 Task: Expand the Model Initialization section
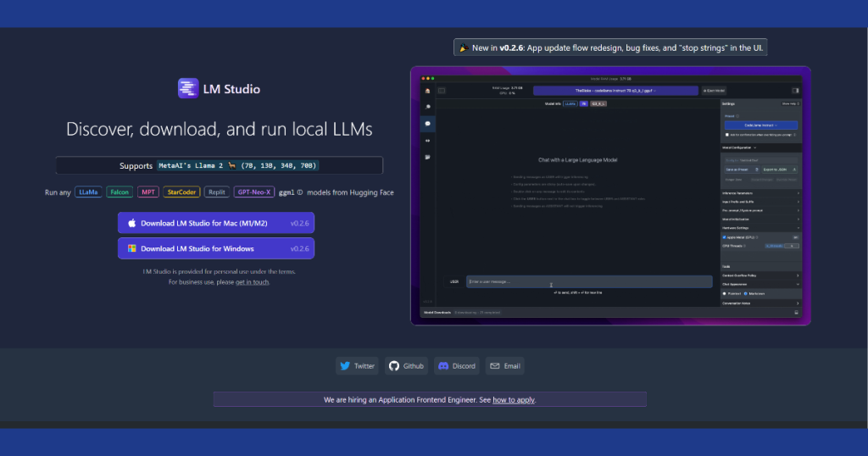pyautogui.click(x=760, y=220)
